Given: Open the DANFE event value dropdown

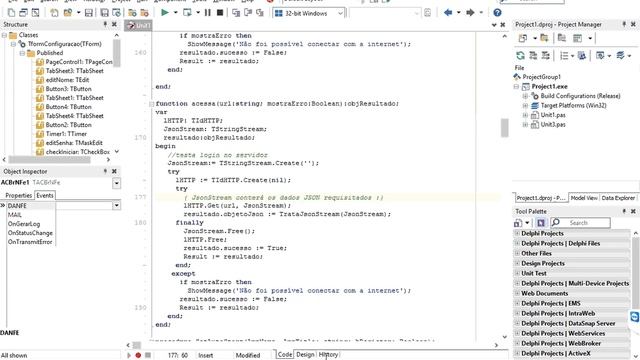Looking at the screenshot, I should [x=116, y=205].
